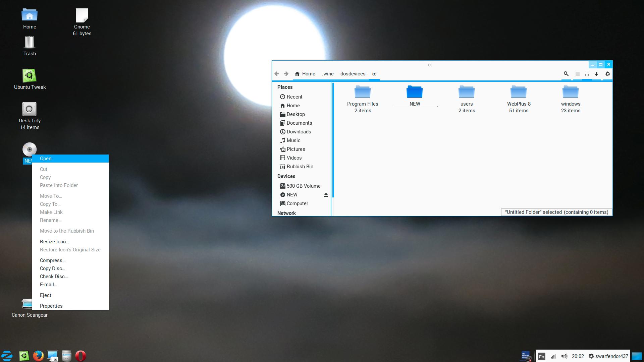644x362 pixels.
Task: Go back using the left arrow button
Action: tap(276, 74)
